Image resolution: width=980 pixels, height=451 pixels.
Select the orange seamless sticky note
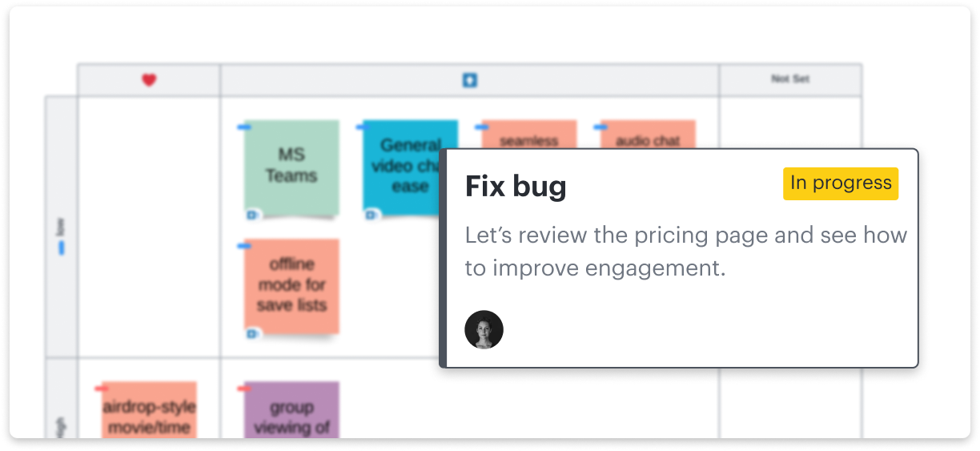[x=528, y=135]
